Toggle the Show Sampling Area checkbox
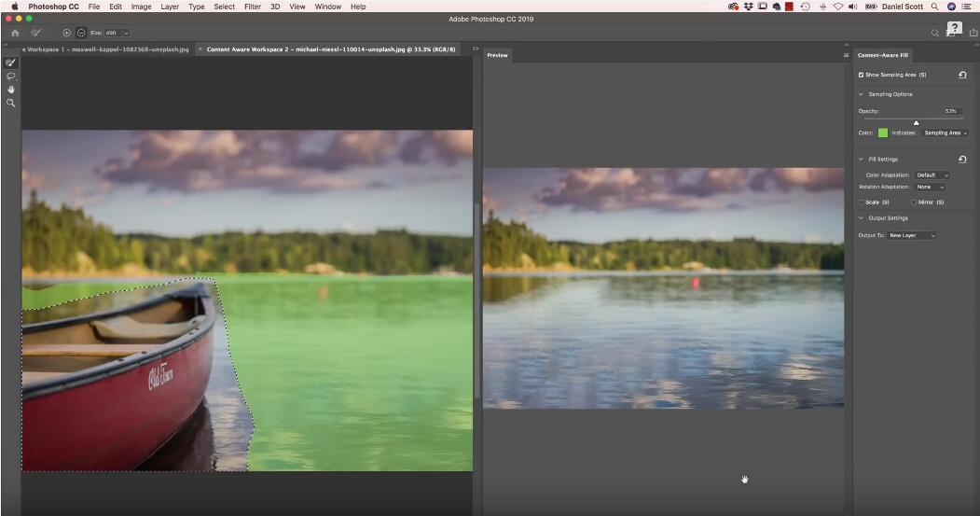Screen dimensions: 980x516 click(861, 75)
